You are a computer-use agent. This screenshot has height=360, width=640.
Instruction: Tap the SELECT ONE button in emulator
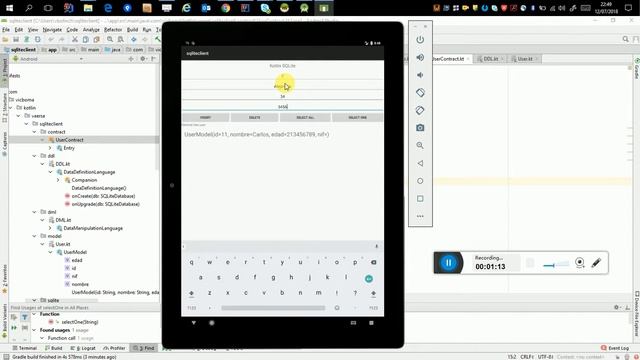358,118
